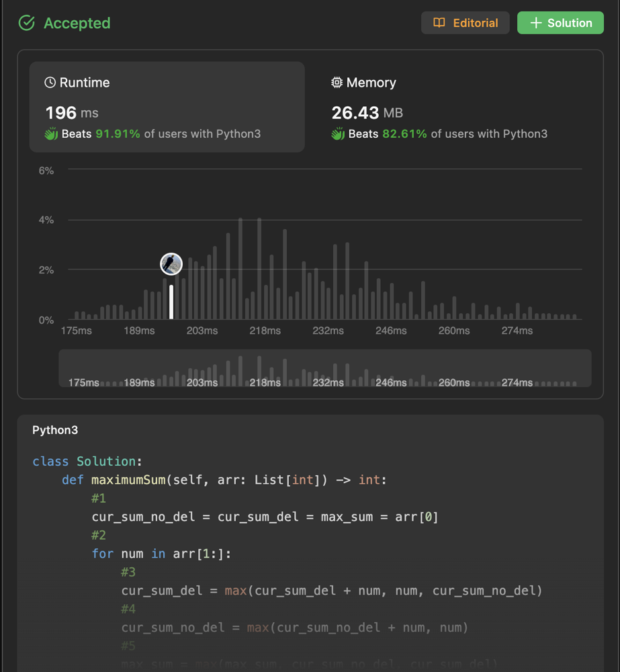The height and width of the screenshot is (672, 620).
Task: Switch to the Memory stats card
Action: (450, 107)
